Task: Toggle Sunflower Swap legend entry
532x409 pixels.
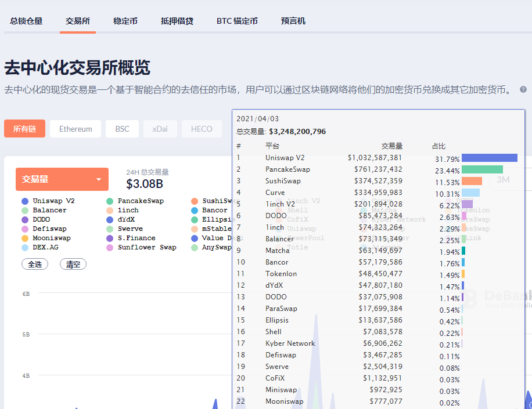Action: pyautogui.click(x=142, y=247)
